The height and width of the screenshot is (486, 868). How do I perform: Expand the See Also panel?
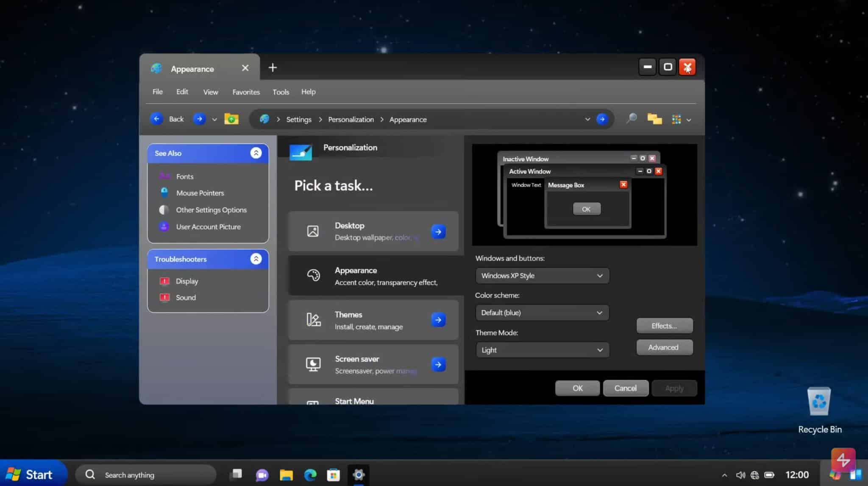click(255, 153)
